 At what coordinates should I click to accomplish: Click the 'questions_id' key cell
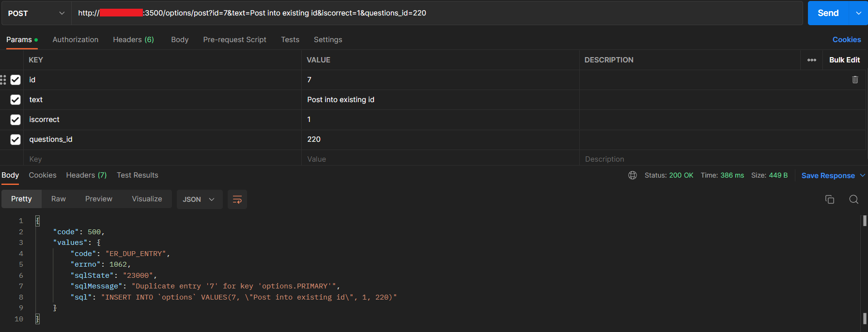pyautogui.click(x=162, y=139)
